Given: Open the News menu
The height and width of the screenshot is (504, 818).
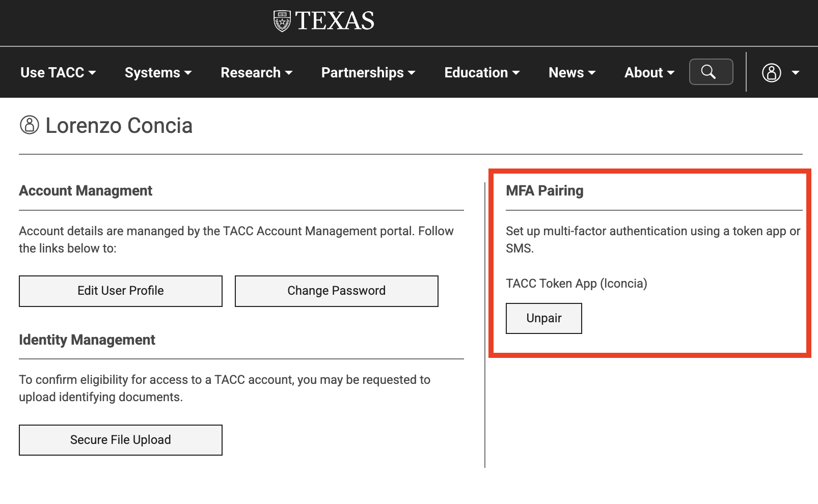Looking at the screenshot, I should click(572, 72).
